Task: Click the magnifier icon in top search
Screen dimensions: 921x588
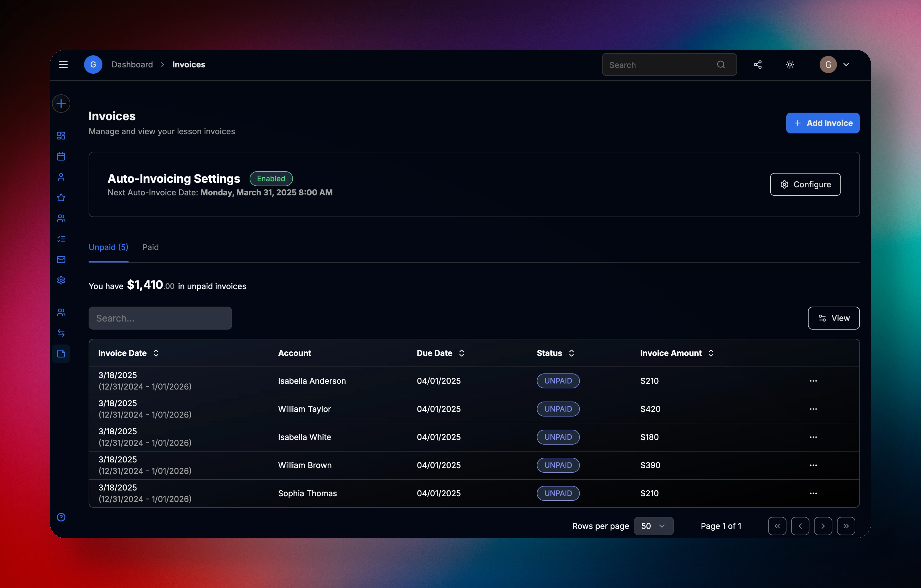Action: (x=721, y=65)
